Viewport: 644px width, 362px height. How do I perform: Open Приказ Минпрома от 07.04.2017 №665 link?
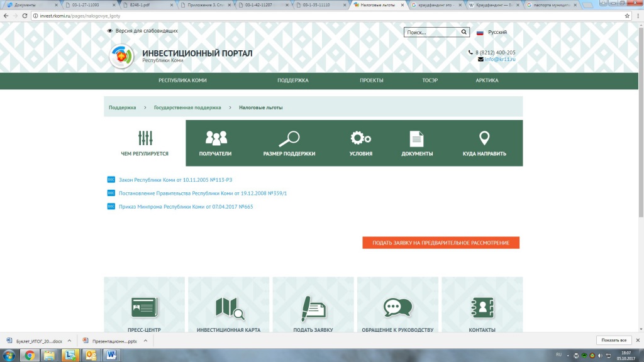(186, 207)
